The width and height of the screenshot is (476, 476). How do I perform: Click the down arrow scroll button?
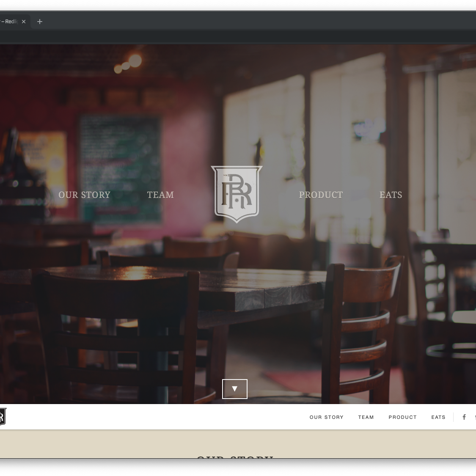point(235,389)
